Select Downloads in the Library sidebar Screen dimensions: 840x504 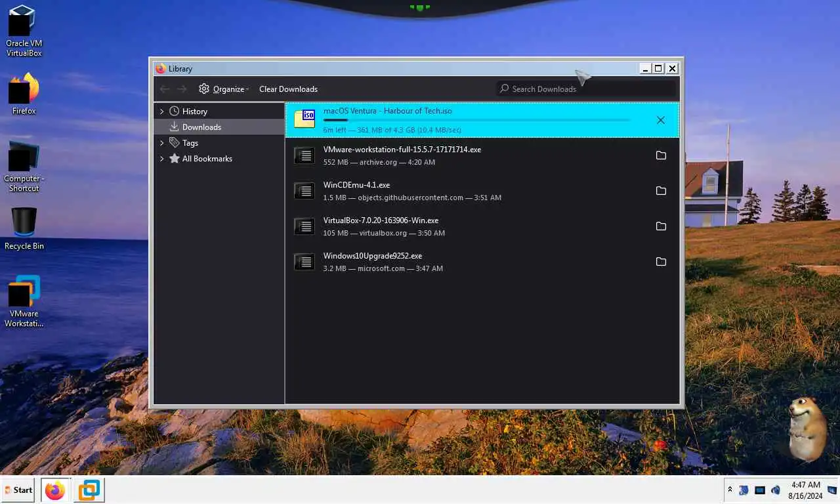pyautogui.click(x=219, y=127)
